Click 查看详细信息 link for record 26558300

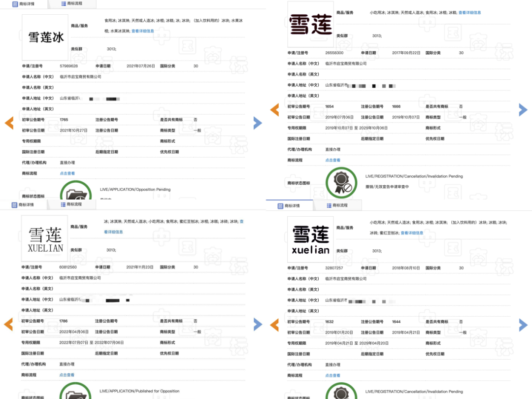469,12
